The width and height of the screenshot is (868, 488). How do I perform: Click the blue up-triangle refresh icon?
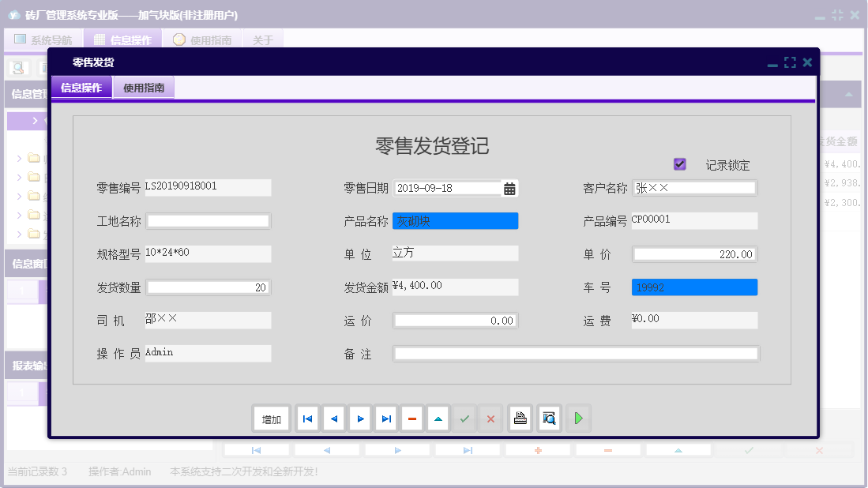tap(438, 419)
